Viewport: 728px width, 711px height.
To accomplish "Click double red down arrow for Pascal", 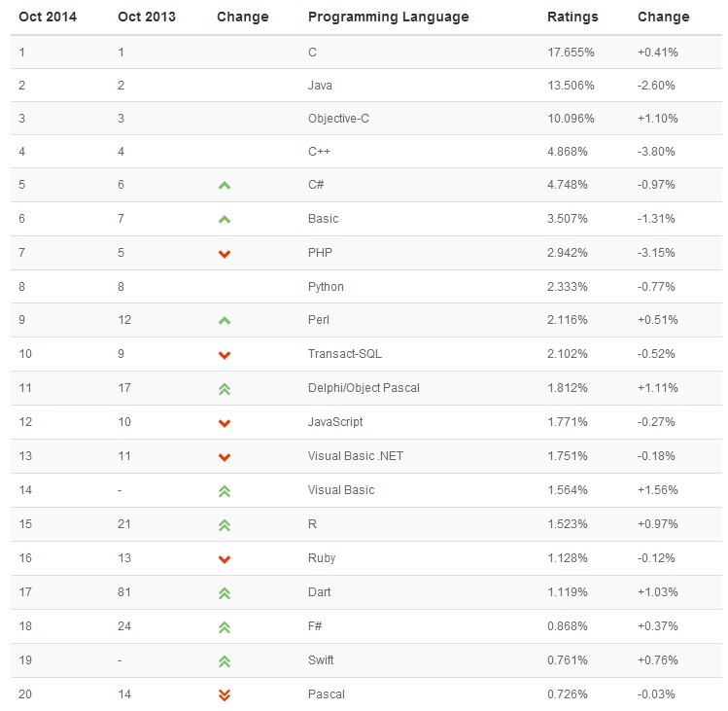I will pyautogui.click(x=225, y=694).
